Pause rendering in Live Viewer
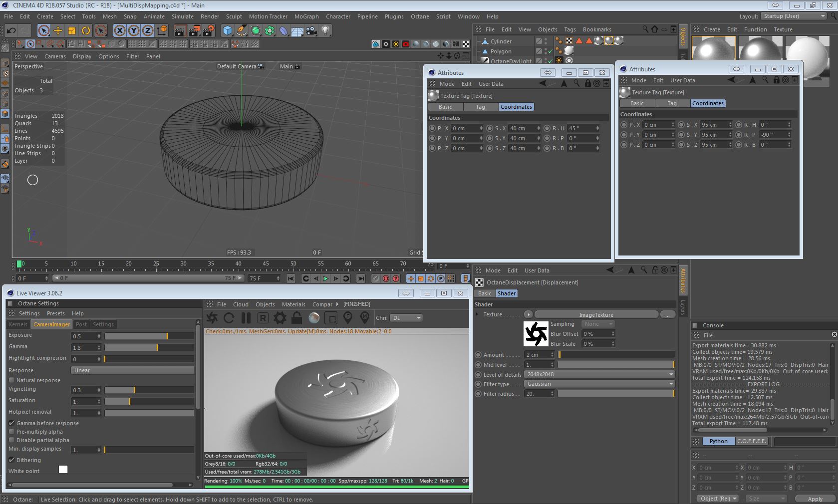This screenshot has height=504, width=838. click(246, 318)
